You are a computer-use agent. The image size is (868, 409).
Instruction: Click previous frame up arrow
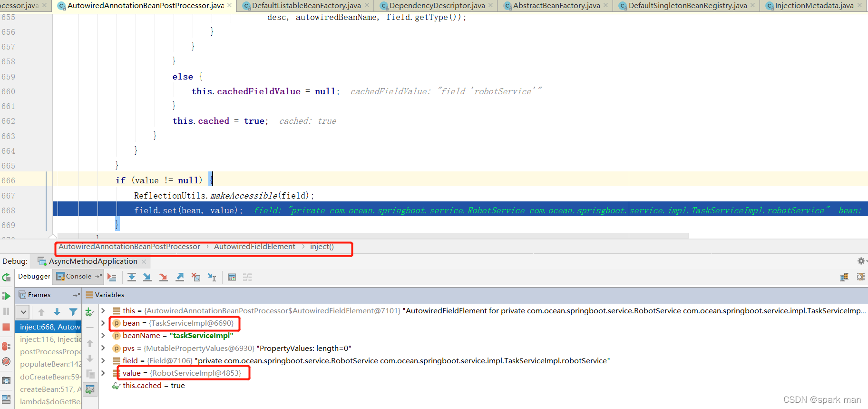pos(41,312)
